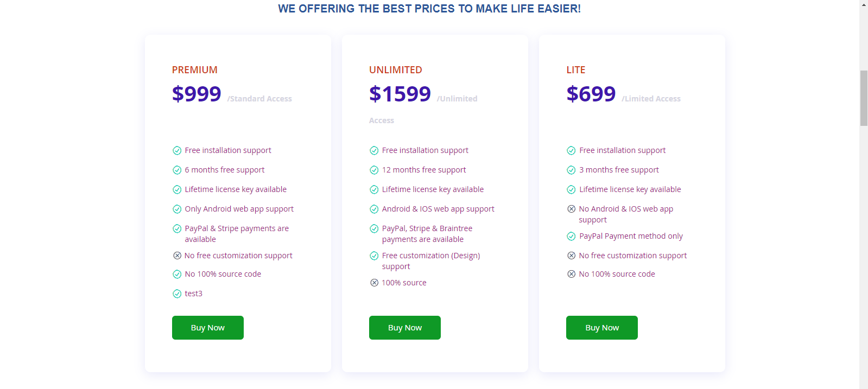Click the Premium plan Buy Now button
The image size is (868, 389).
[x=208, y=328]
